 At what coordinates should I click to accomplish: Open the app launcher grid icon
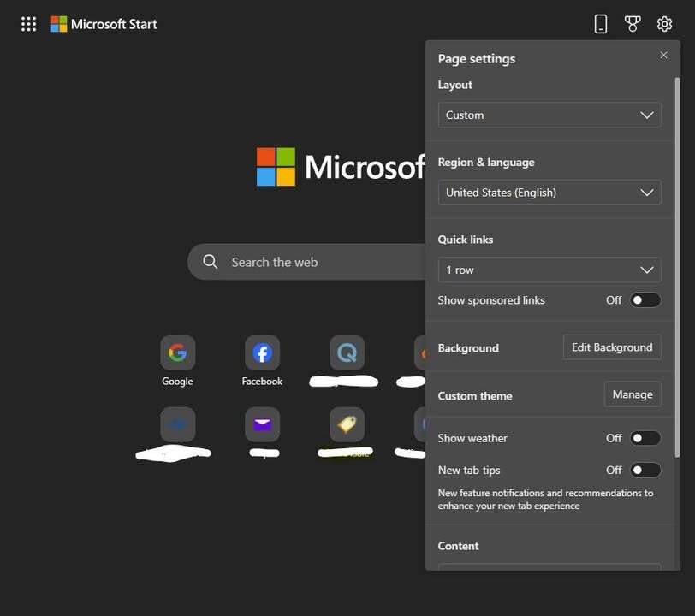28,23
